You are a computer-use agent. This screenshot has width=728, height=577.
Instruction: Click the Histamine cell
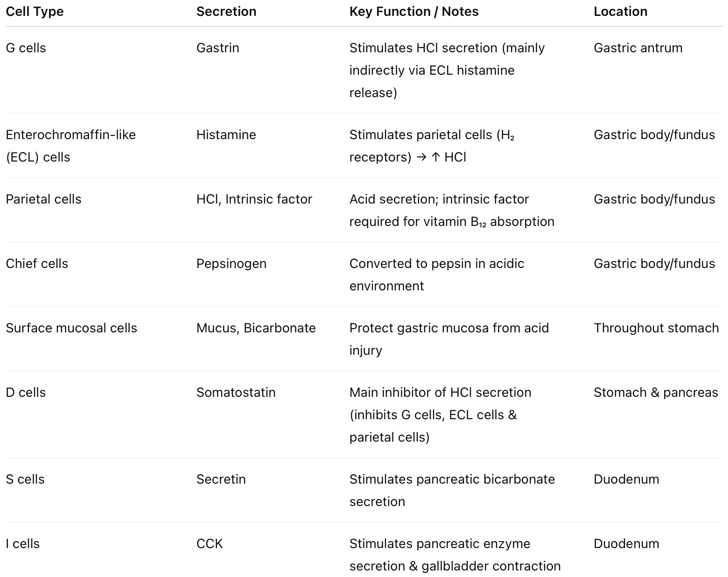coord(226,135)
